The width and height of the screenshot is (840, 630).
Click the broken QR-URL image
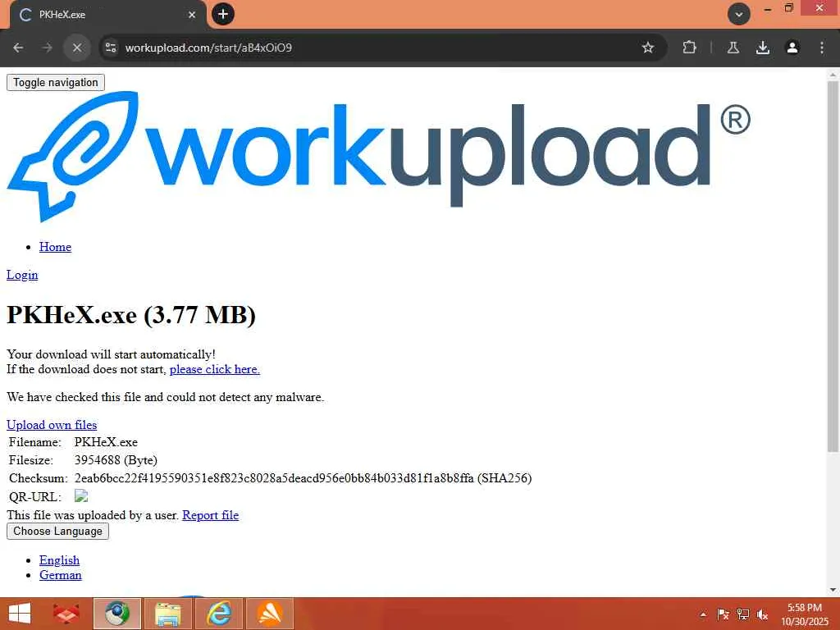tap(81, 496)
